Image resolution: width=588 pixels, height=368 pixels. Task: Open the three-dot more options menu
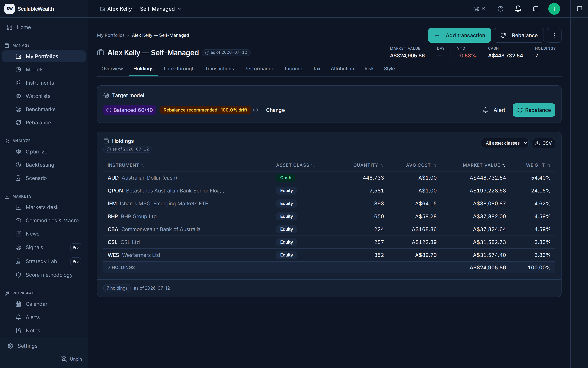(x=554, y=35)
